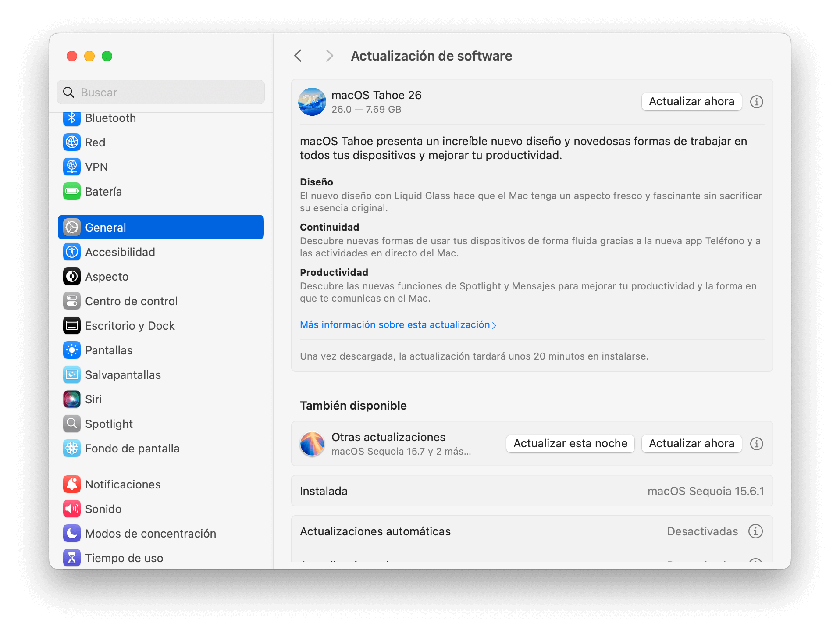Select the Aspecto icon
This screenshot has height=634, width=840.
72,277
